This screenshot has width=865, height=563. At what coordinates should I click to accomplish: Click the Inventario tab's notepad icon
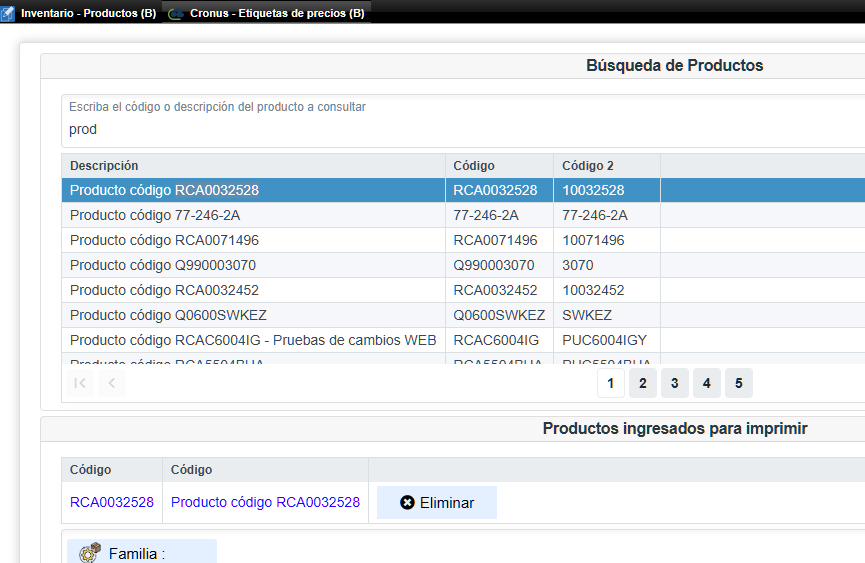click(x=8, y=13)
